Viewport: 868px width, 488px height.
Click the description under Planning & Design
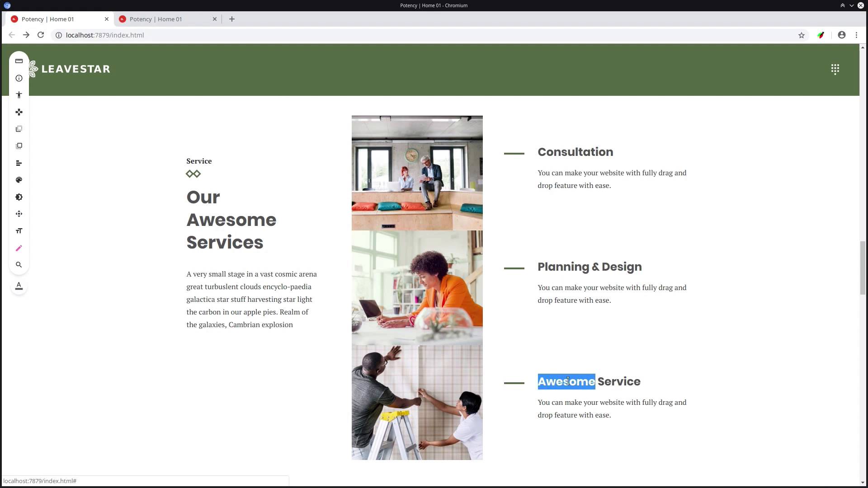coord(612,294)
